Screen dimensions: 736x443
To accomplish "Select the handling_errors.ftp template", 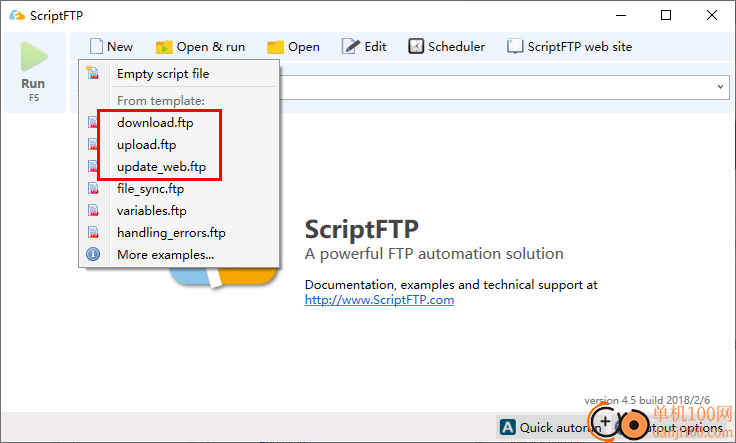I will click(179, 233).
